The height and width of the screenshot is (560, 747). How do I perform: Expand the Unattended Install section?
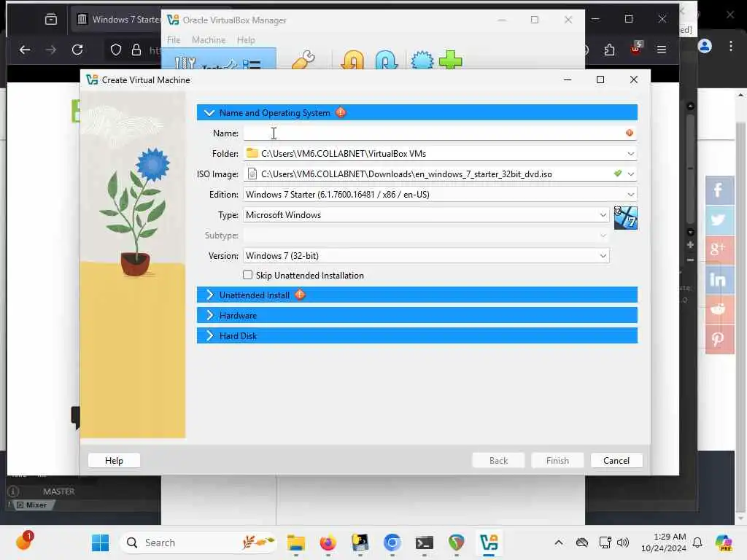209,295
